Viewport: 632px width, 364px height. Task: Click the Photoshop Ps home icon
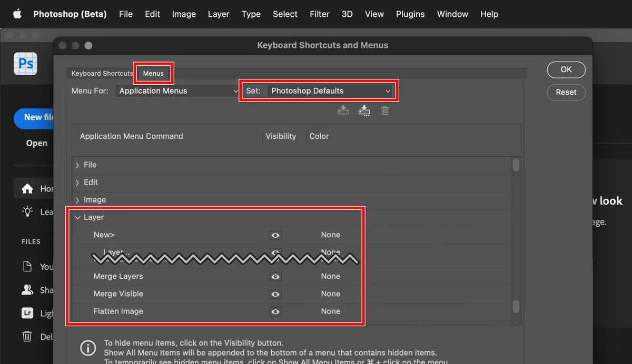tap(25, 64)
